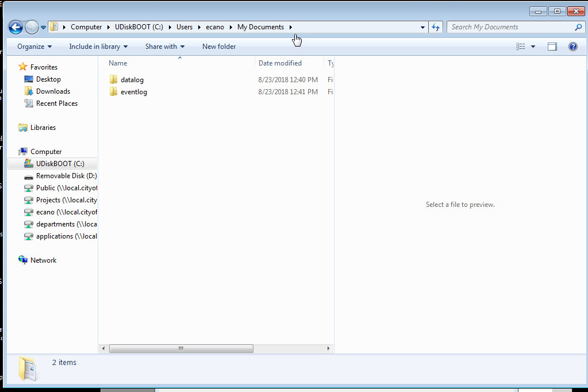Expand the arrow after My Documents breadcrumb
Viewport: 588px width, 392px height.
tap(291, 27)
